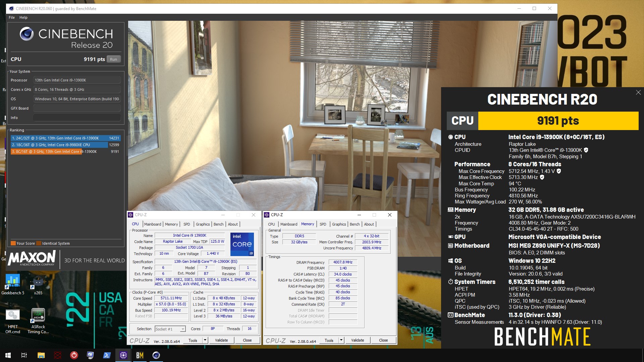Open File Explorer from the taskbar

click(x=41, y=355)
